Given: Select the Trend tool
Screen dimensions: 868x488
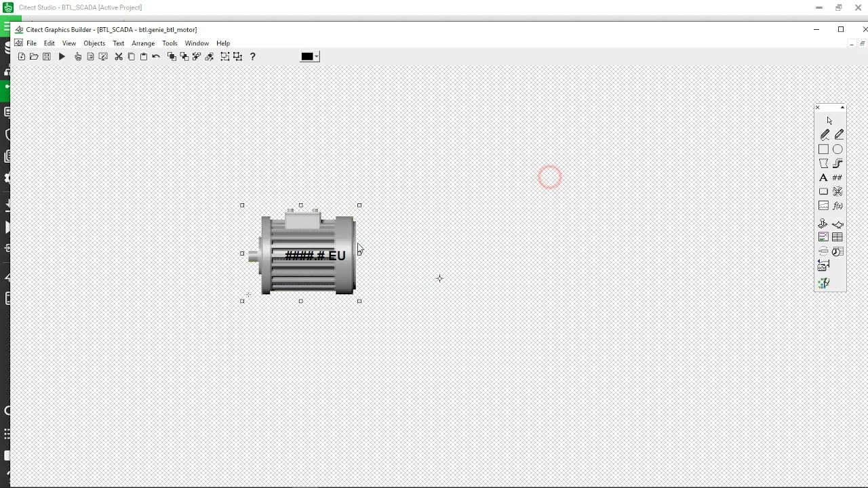Looking at the screenshot, I should (823, 205).
